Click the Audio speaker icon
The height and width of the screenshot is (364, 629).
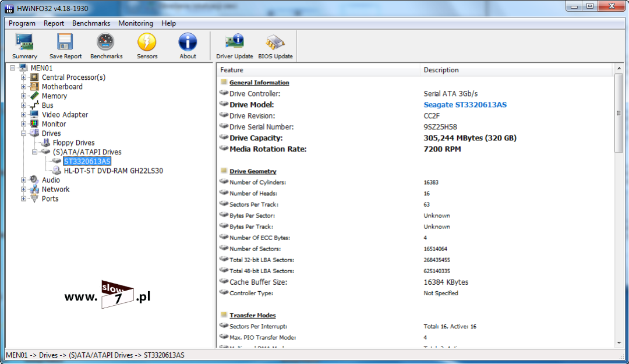[x=34, y=180]
